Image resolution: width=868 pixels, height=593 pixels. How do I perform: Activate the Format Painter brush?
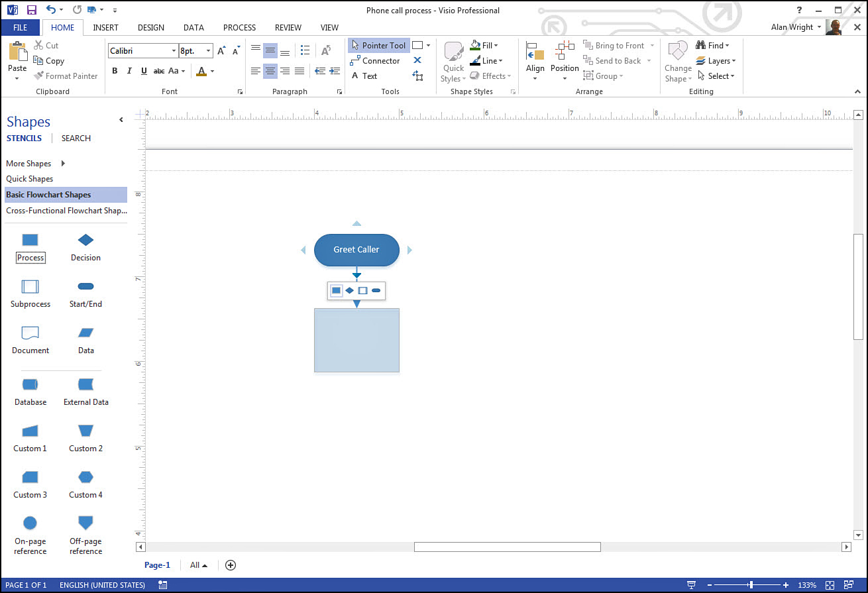(x=38, y=76)
